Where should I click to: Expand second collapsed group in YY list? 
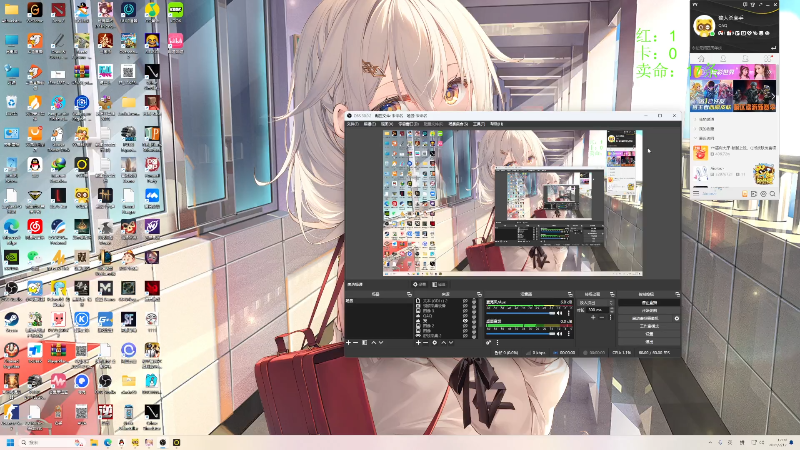tap(695, 129)
